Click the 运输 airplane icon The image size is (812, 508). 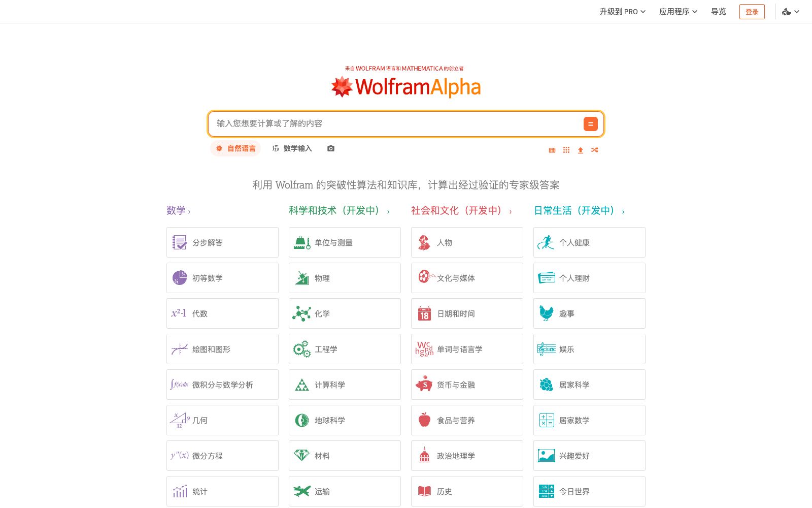tap(302, 491)
